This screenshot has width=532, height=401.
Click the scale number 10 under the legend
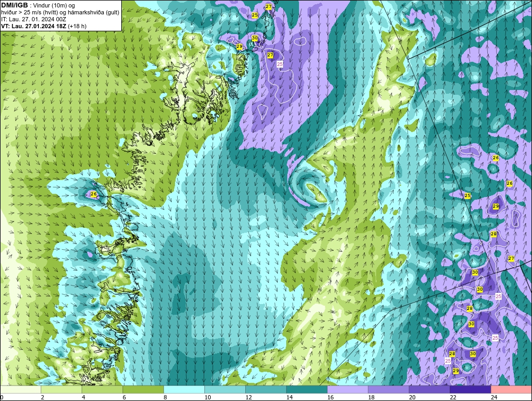[x=207, y=397]
